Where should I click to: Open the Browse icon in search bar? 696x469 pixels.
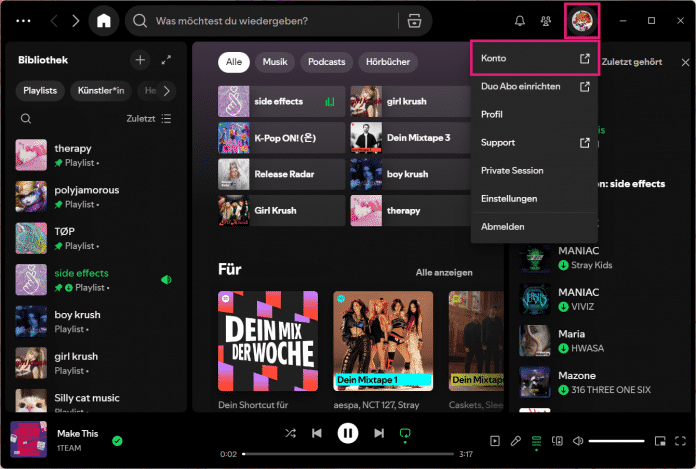coord(412,21)
